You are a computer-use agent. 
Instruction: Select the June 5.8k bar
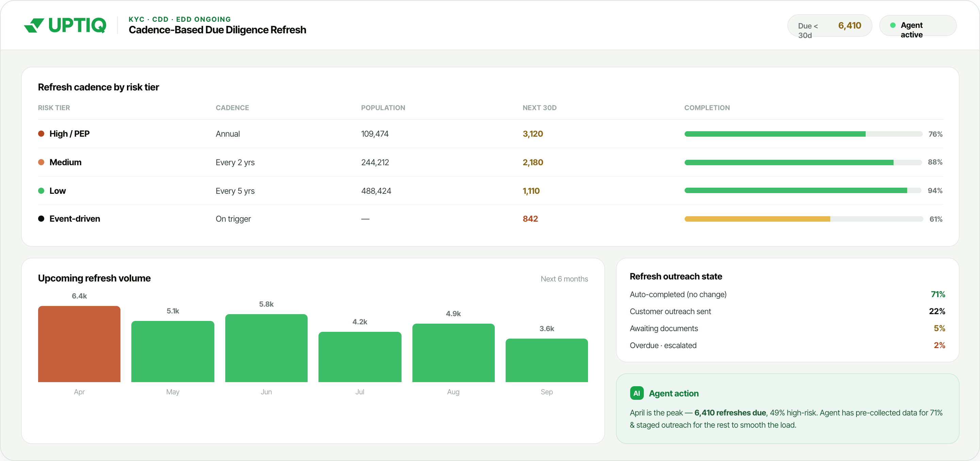(266, 348)
